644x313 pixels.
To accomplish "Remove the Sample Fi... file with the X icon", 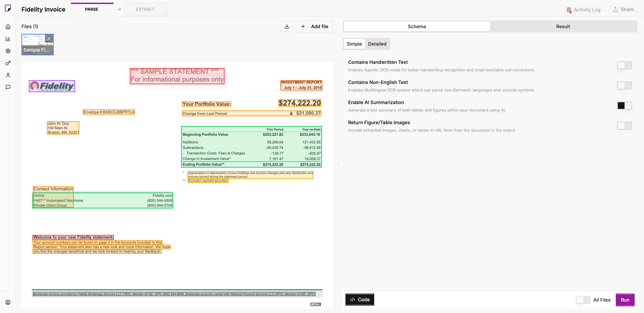I will pos(49,39).
